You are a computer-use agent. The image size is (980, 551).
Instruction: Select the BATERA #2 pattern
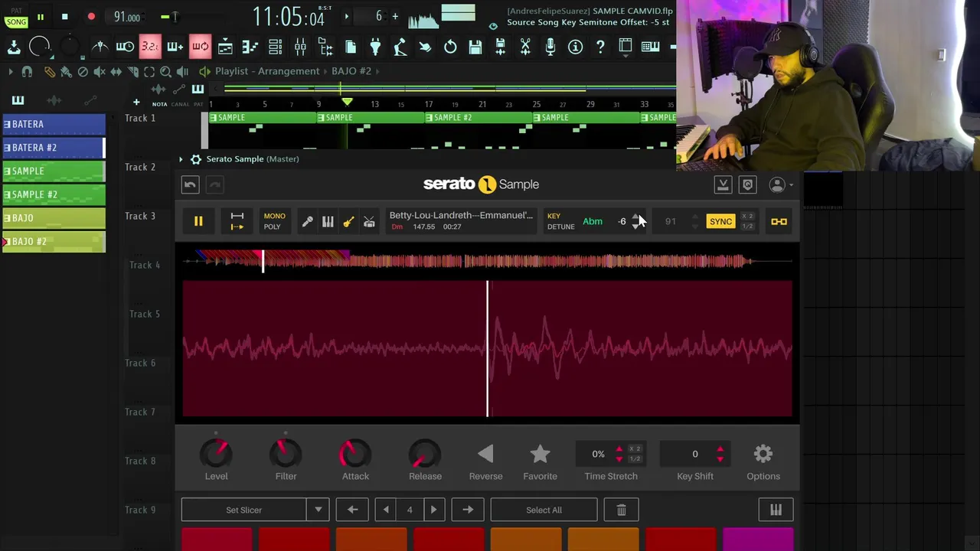[54, 148]
